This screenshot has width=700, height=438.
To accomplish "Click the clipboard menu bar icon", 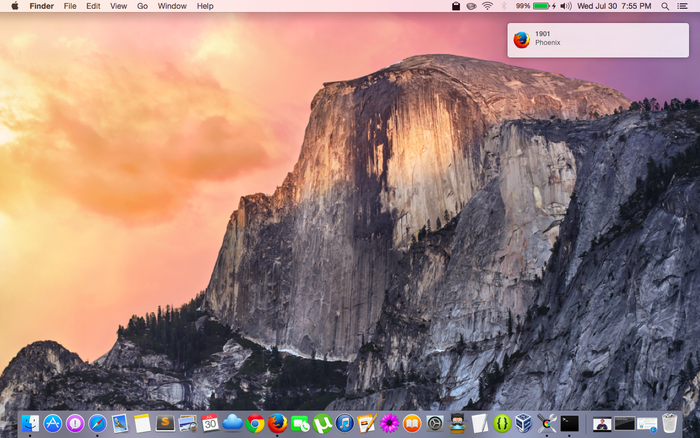I will point(456,6).
